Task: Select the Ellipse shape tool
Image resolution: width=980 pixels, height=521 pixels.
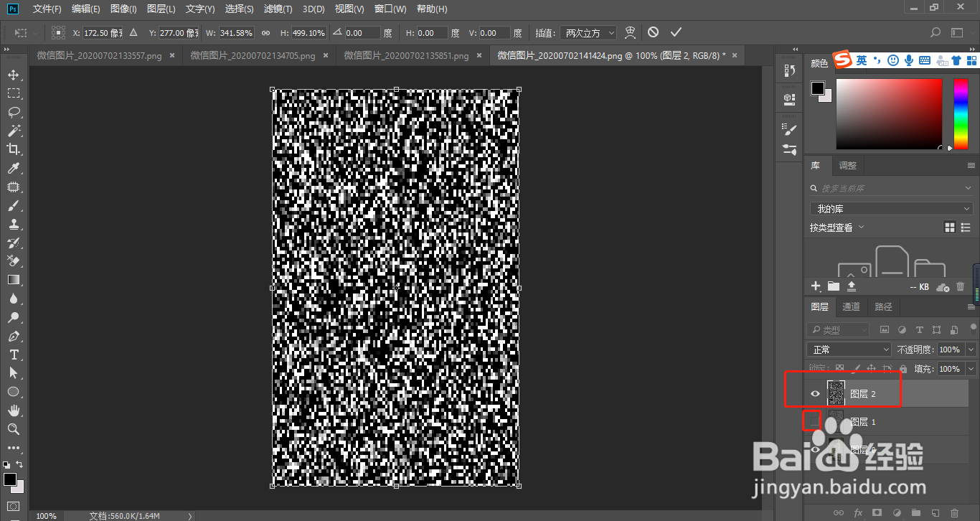Action: point(13,392)
